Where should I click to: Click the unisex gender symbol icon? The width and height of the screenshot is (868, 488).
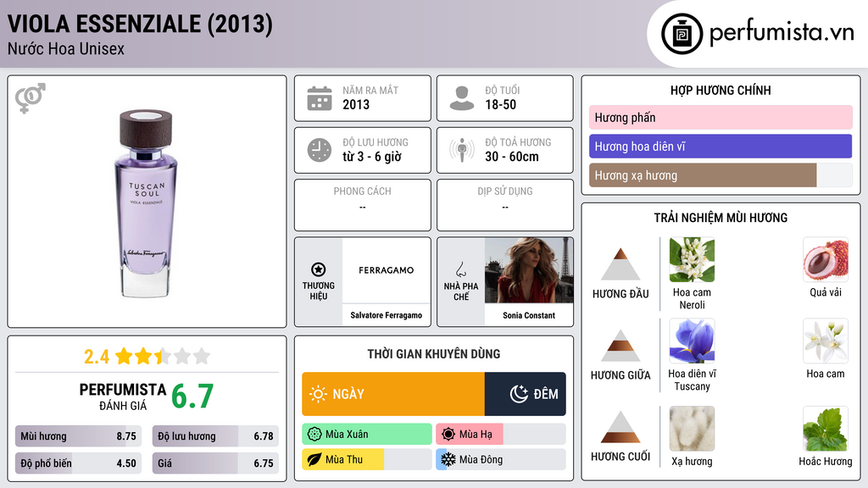point(31,98)
